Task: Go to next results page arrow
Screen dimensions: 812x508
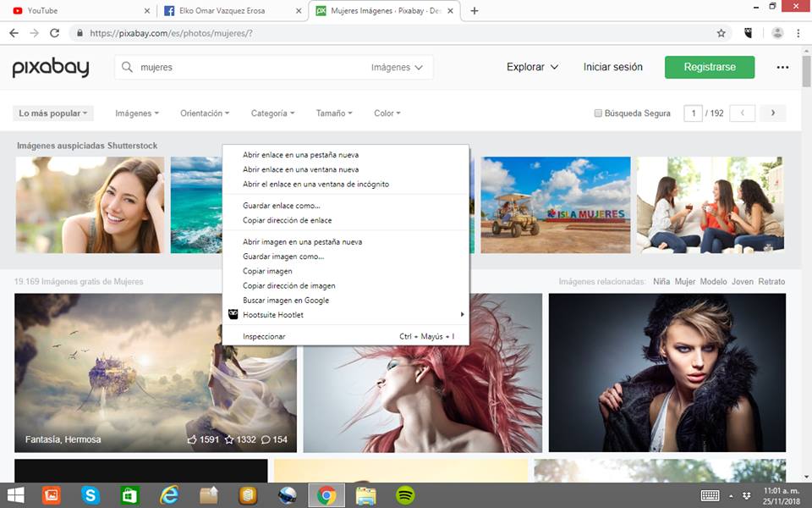Action: 772,113
